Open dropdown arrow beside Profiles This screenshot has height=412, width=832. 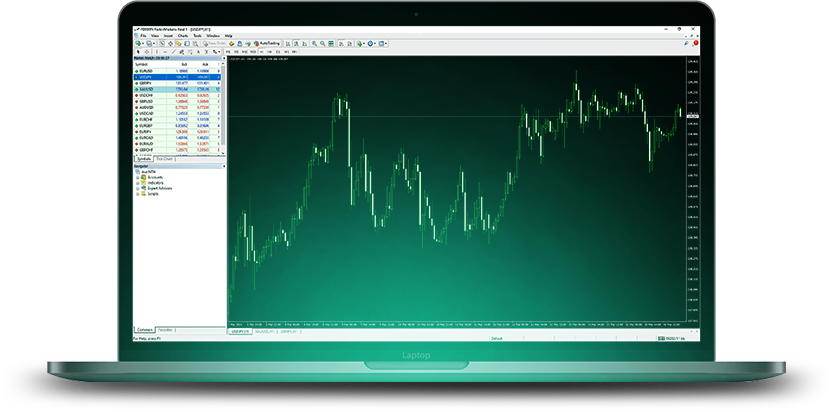click(x=154, y=44)
